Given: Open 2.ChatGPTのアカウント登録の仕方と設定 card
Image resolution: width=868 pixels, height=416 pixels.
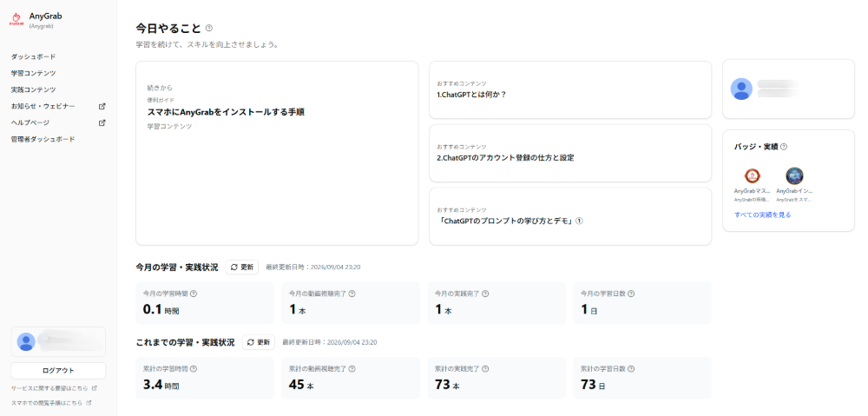Looking at the screenshot, I should coord(570,153).
